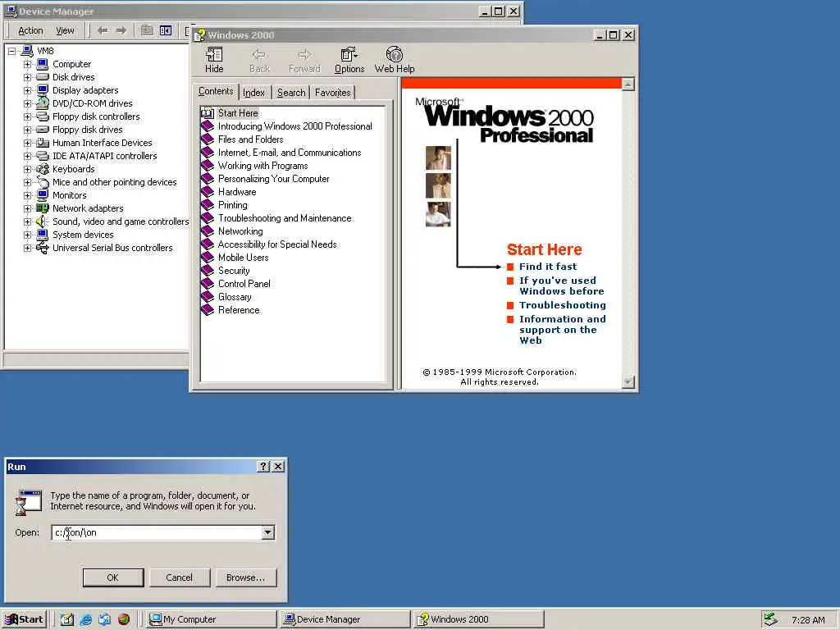Select Introducing Windows 2000 Professional topic
Screen dimensions: 840x630
294,126
